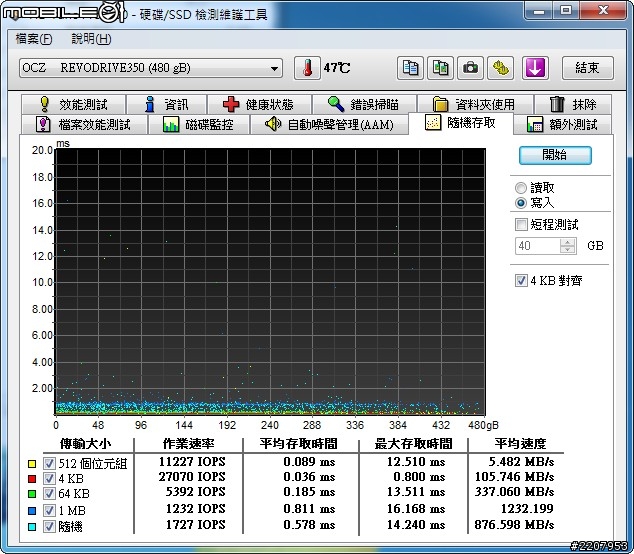Switch to the 磁碟監控 disk monitor tab

point(199,124)
